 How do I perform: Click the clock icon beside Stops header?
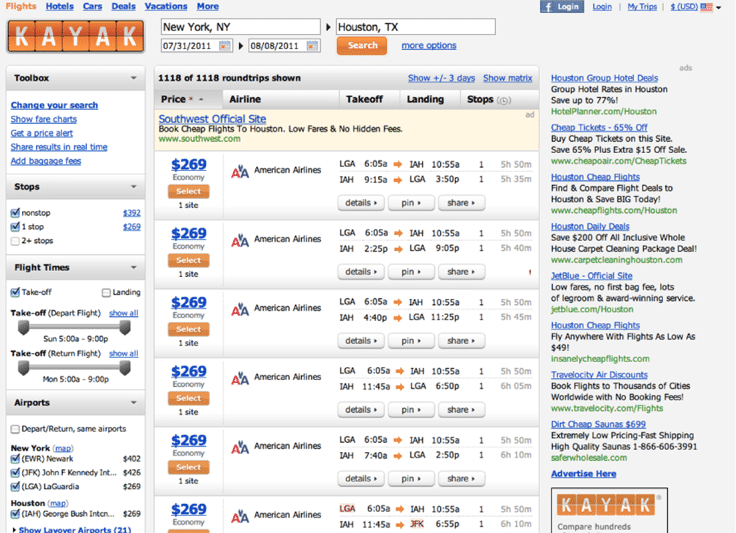coord(504,100)
